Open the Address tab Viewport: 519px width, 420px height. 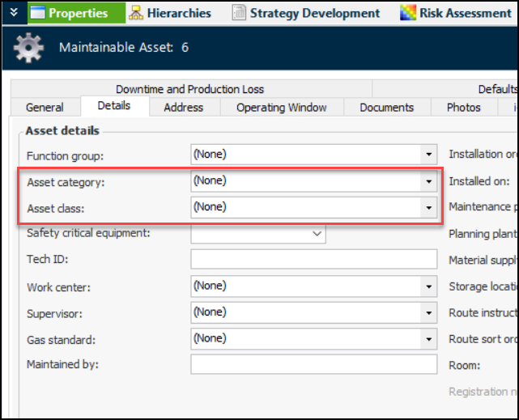pyautogui.click(x=183, y=108)
